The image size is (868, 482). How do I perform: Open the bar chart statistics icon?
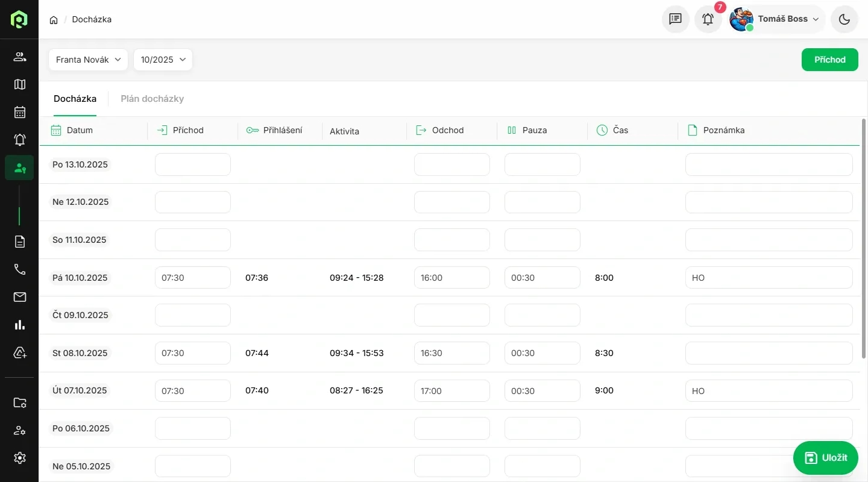(19, 325)
